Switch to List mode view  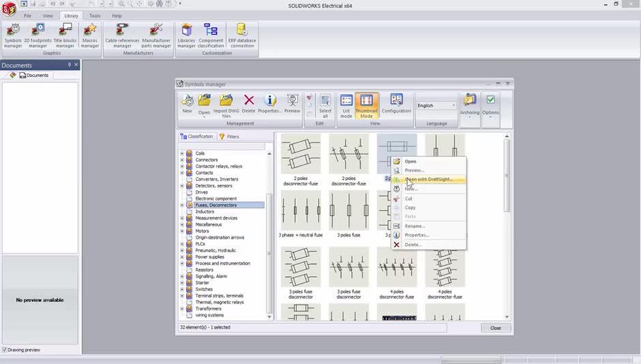coord(346,102)
